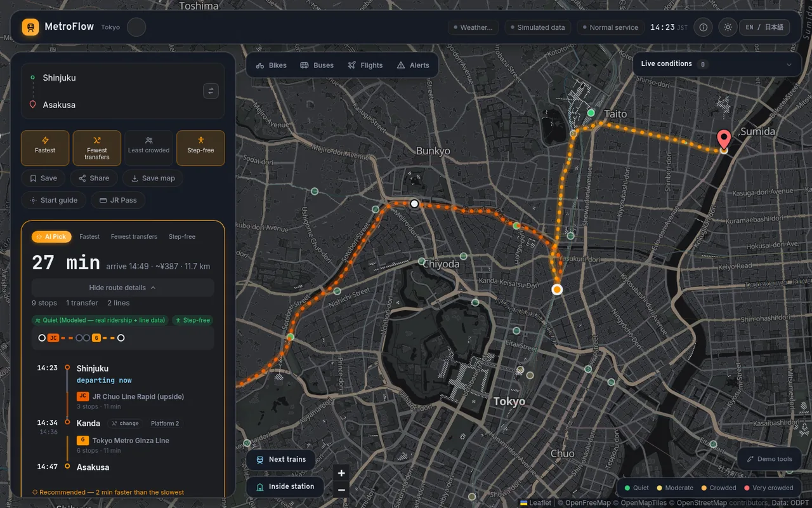The image size is (812, 508).
Task: Open Inside station view
Action: tap(285, 486)
